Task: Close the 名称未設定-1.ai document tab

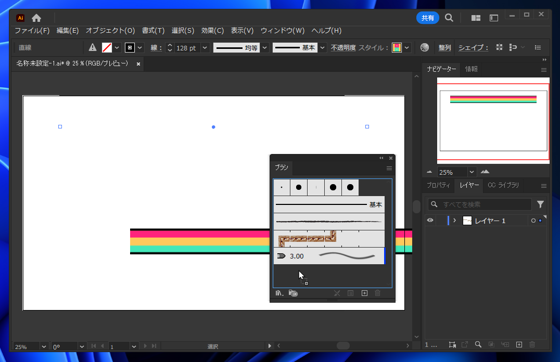Action: point(138,64)
